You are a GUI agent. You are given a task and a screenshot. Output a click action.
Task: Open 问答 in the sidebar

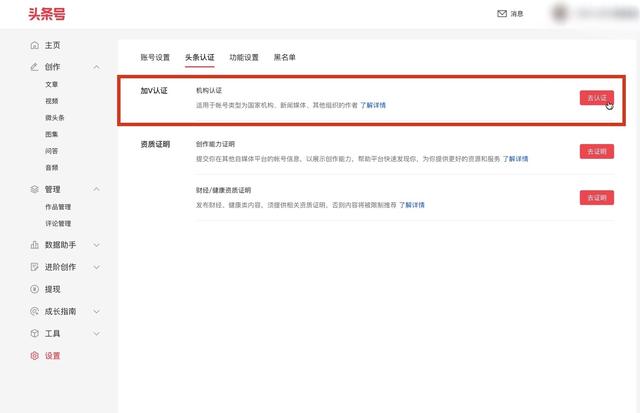[51, 151]
